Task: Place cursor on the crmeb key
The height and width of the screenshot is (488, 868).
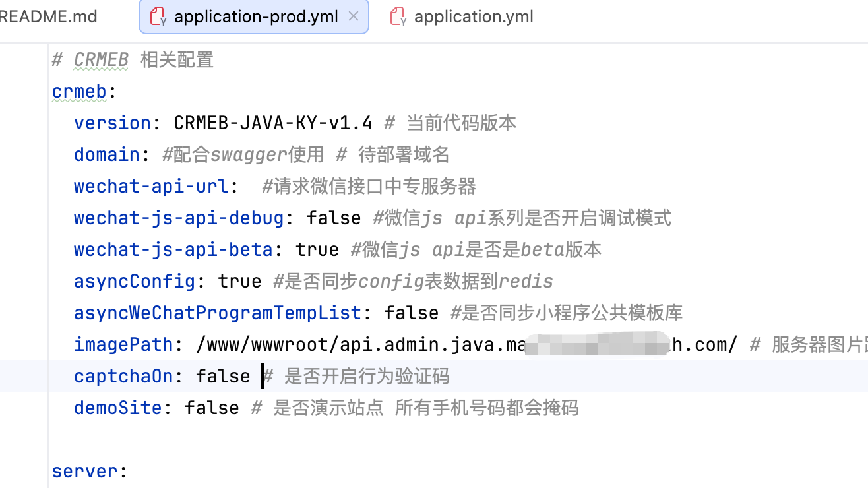Action: pyautogui.click(x=79, y=91)
